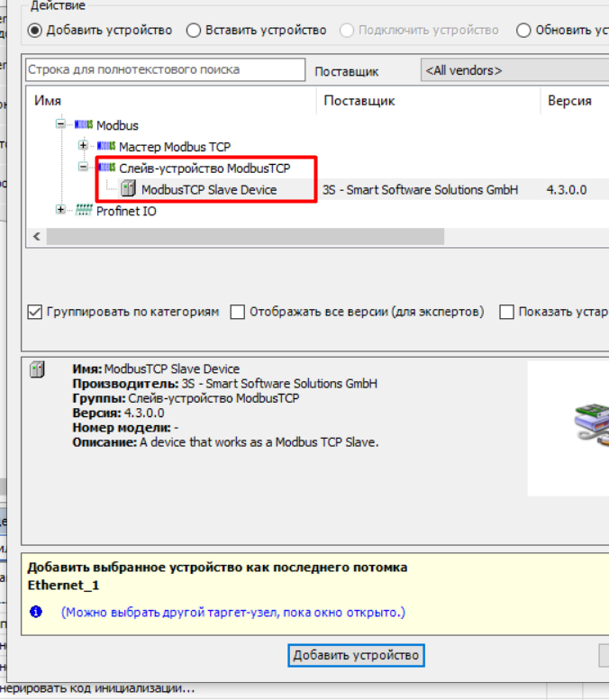Click the blue info icon near hint

[36, 612]
